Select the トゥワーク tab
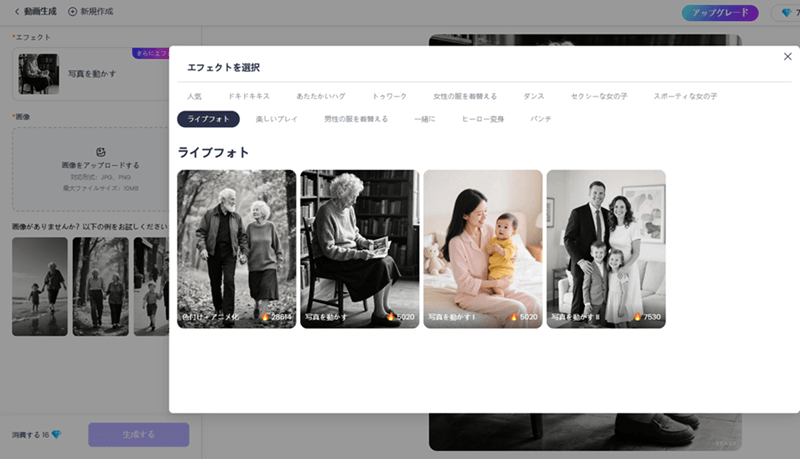The width and height of the screenshot is (800, 459). pos(389,96)
